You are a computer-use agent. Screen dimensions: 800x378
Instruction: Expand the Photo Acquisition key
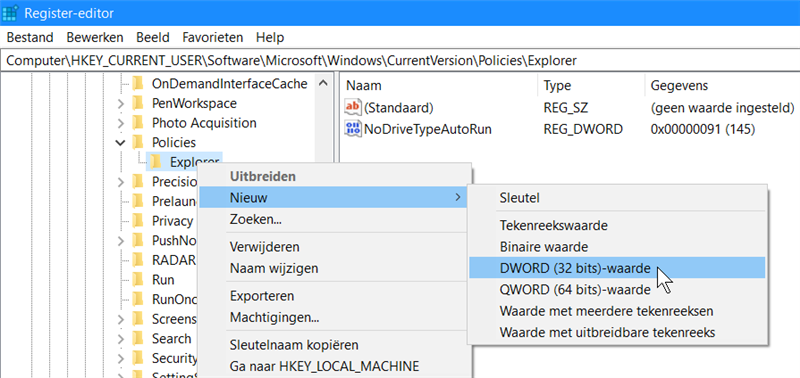120,123
